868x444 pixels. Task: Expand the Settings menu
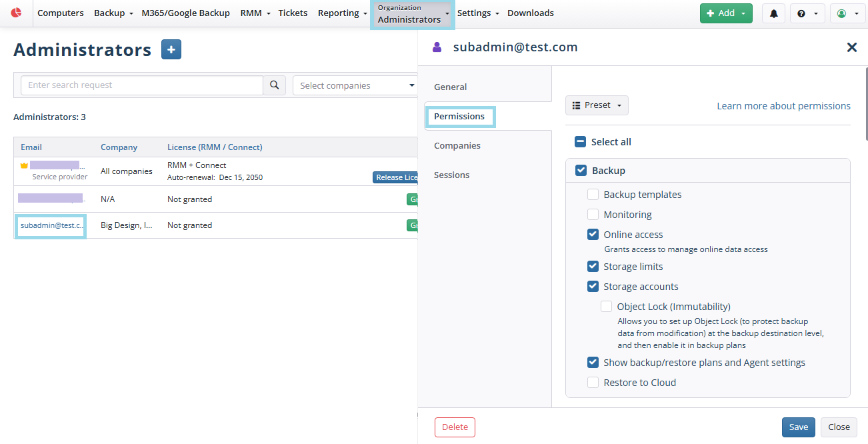tap(477, 13)
